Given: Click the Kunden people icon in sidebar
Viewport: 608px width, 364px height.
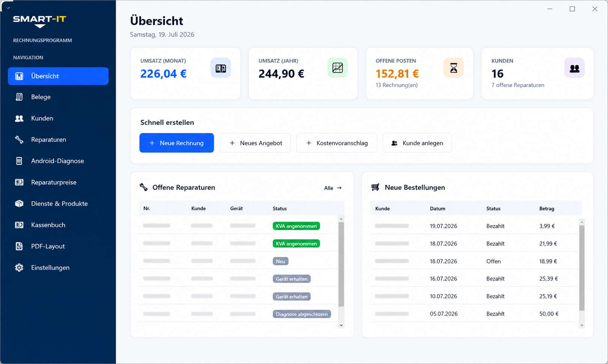Looking at the screenshot, I should (x=19, y=118).
